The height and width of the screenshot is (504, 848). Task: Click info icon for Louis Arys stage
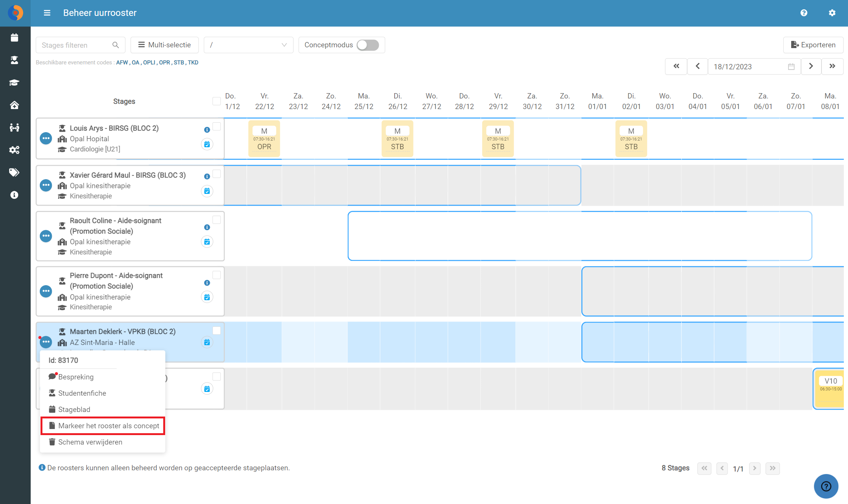207,130
